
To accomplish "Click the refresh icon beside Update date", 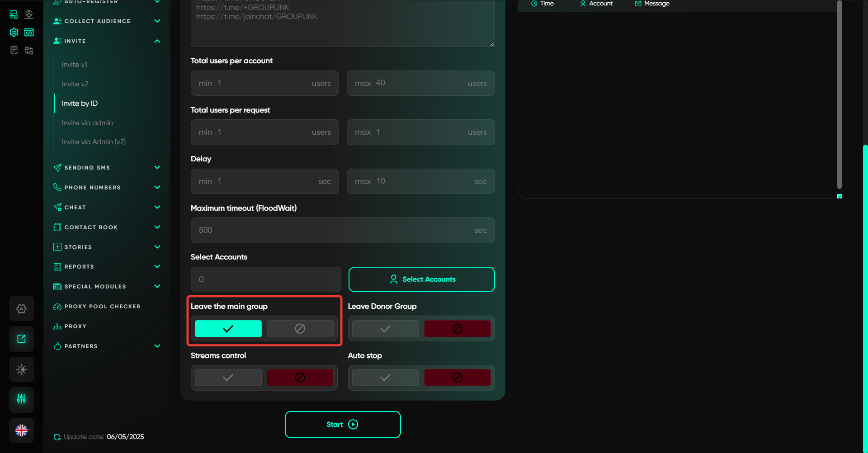I will tap(57, 437).
